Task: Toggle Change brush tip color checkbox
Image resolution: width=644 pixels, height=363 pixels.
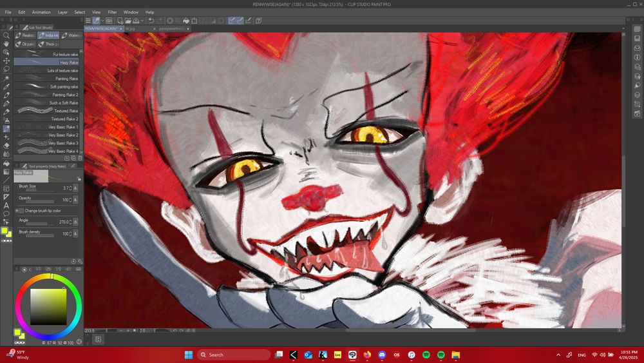Action: 21,210
